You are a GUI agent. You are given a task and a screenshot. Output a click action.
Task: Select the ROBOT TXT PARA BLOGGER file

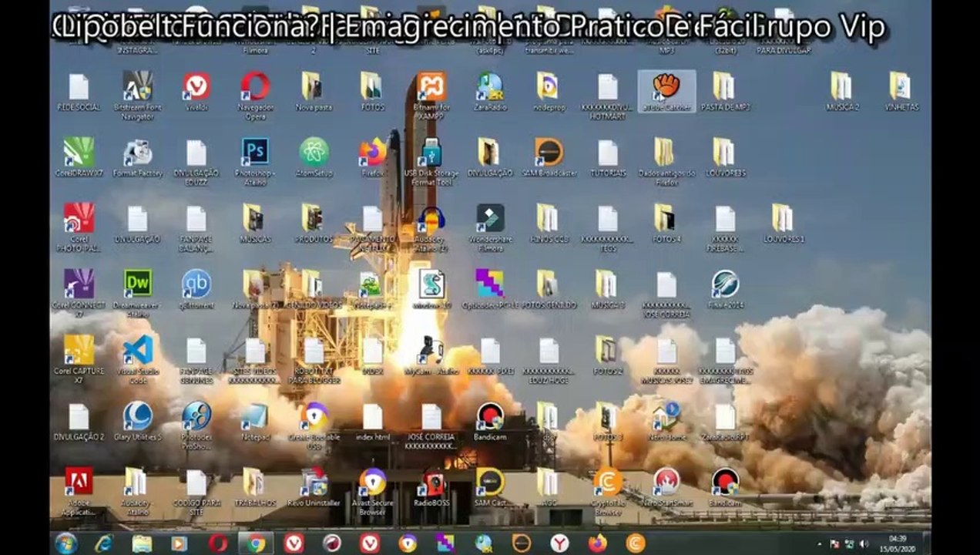coord(314,360)
